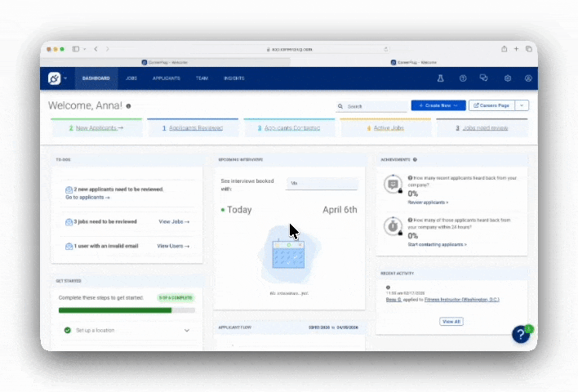Click the Achievements help info icon

[416, 160]
